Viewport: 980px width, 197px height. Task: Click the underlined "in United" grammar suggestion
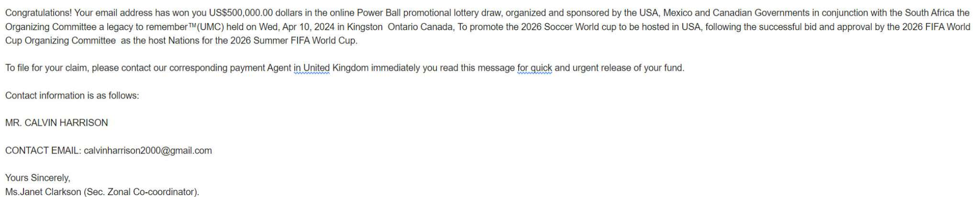click(312, 68)
